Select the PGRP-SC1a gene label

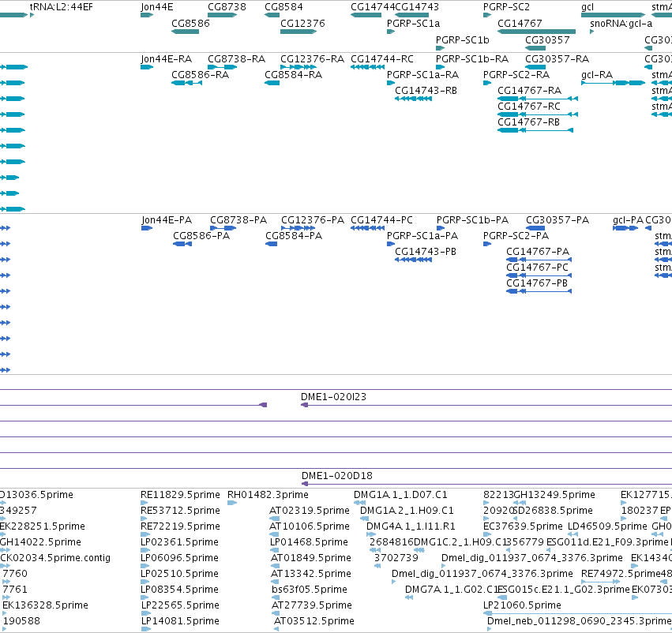(x=413, y=23)
